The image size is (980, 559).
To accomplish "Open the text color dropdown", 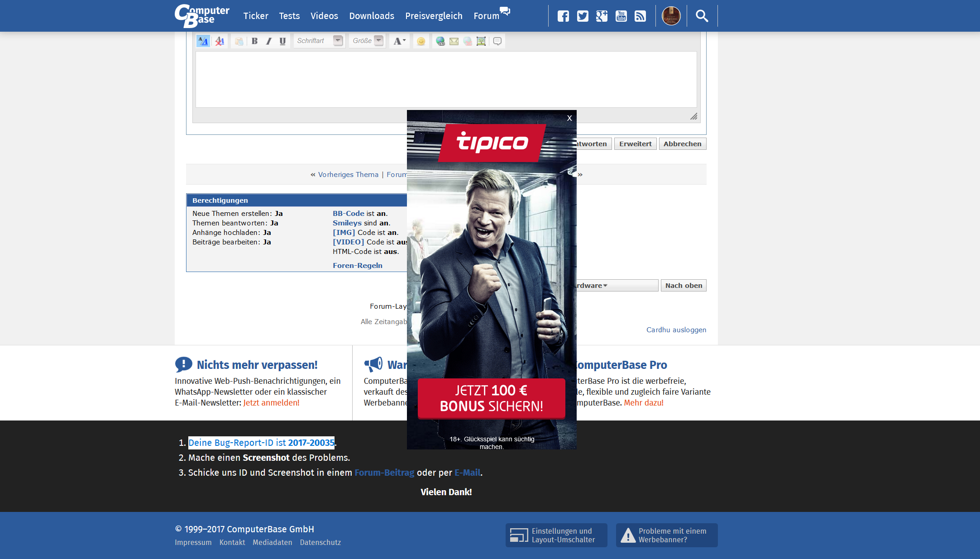I will pyautogui.click(x=399, y=41).
